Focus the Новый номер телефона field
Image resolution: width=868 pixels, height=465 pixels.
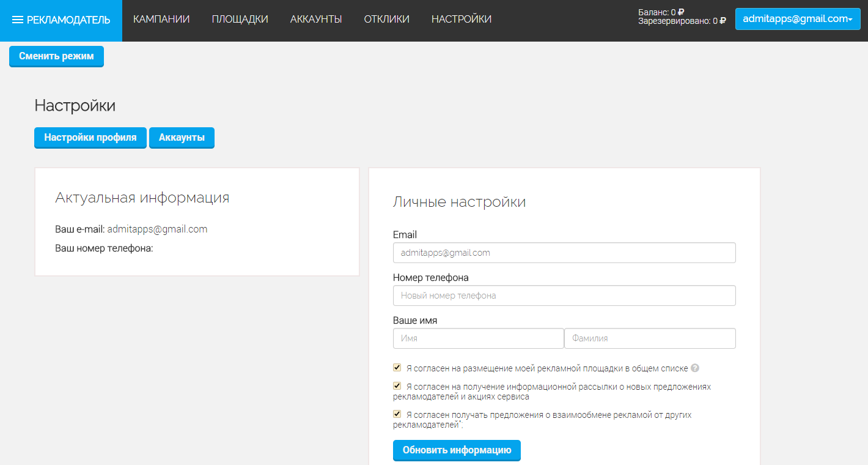(x=564, y=296)
